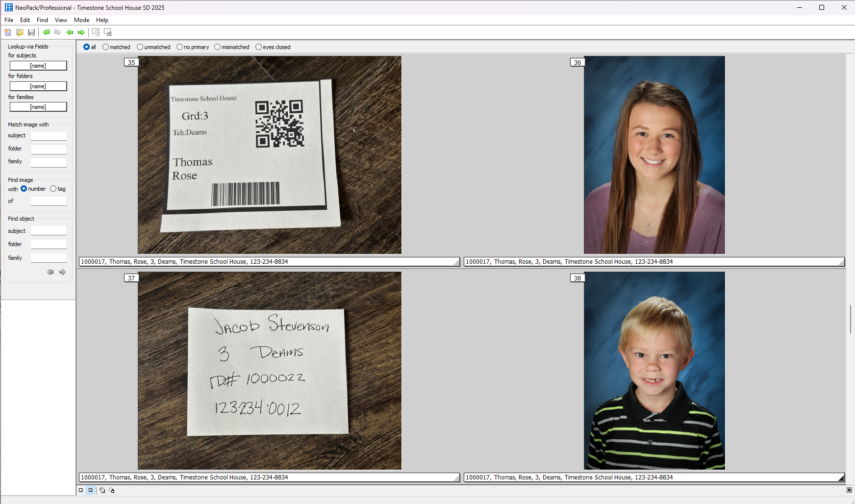Click the grey return-right arrow icon
This screenshot has width=855, height=504.
point(58,32)
